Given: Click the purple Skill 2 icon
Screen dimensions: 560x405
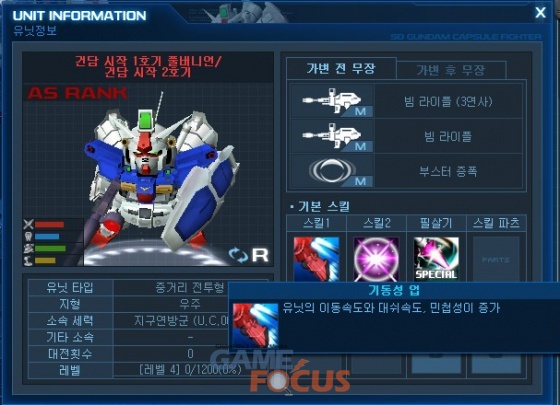Looking at the screenshot, I should pyautogui.click(x=376, y=259).
